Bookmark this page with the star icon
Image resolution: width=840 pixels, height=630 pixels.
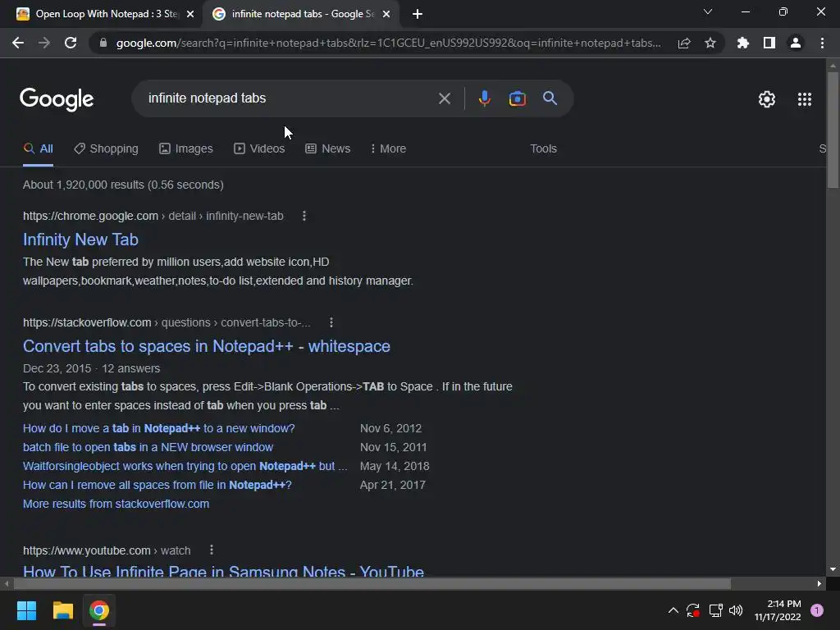pyautogui.click(x=710, y=43)
